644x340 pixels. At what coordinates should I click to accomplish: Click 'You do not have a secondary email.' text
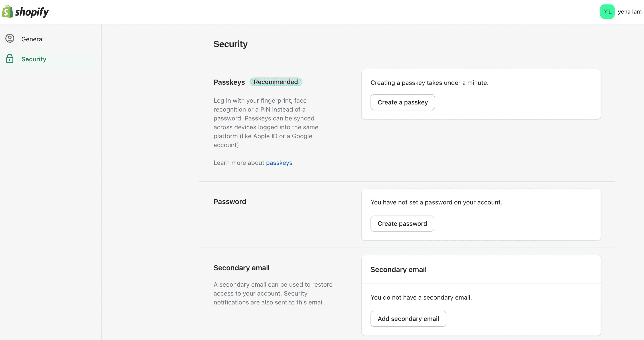coord(421,297)
